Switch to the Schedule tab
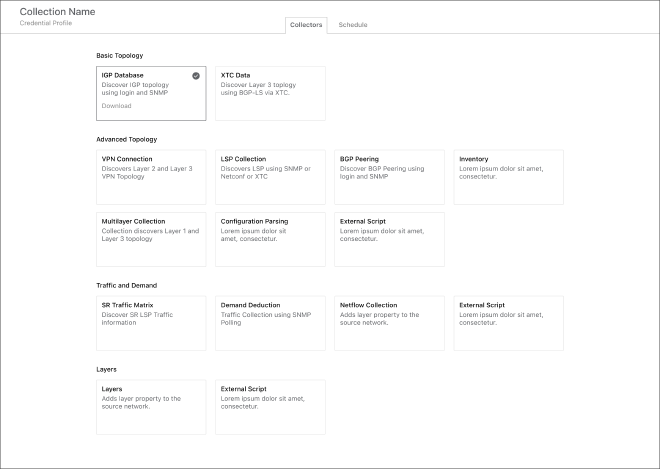The width and height of the screenshot is (660, 469). [x=353, y=25]
